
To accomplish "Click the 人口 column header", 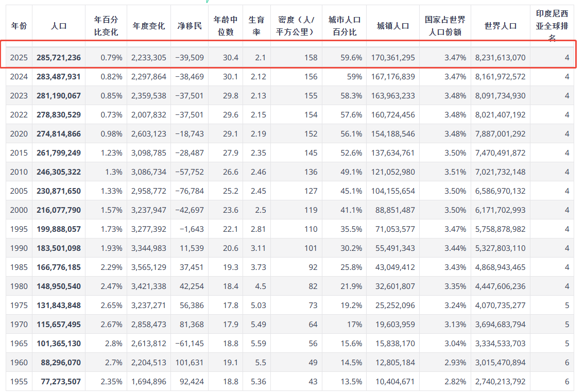I will point(59,26).
